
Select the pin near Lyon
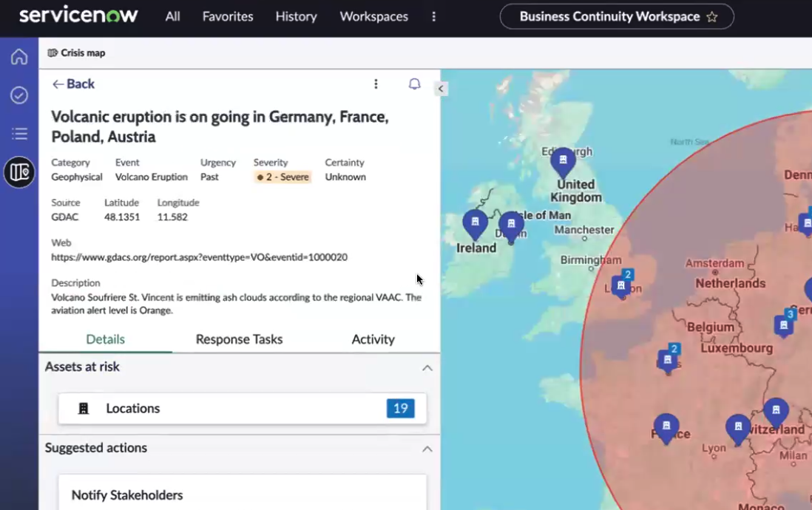738,429
